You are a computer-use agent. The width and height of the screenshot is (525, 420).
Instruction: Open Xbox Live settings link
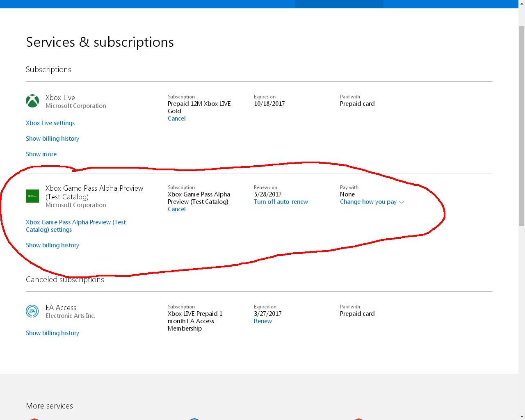click(x=50, y=123)
